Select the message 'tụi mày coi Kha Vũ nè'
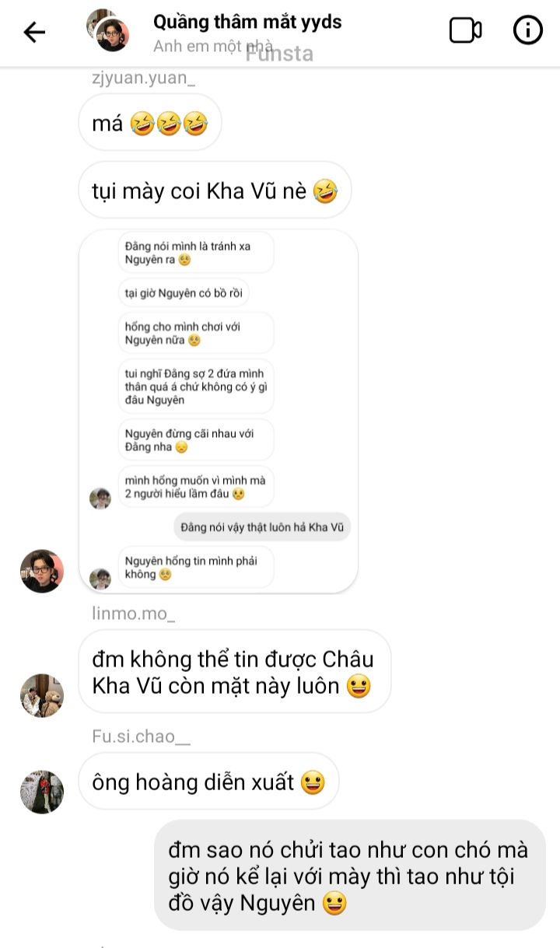Image resolution: width=560 pixels, height=948 pixels. [x=215, y=190]
